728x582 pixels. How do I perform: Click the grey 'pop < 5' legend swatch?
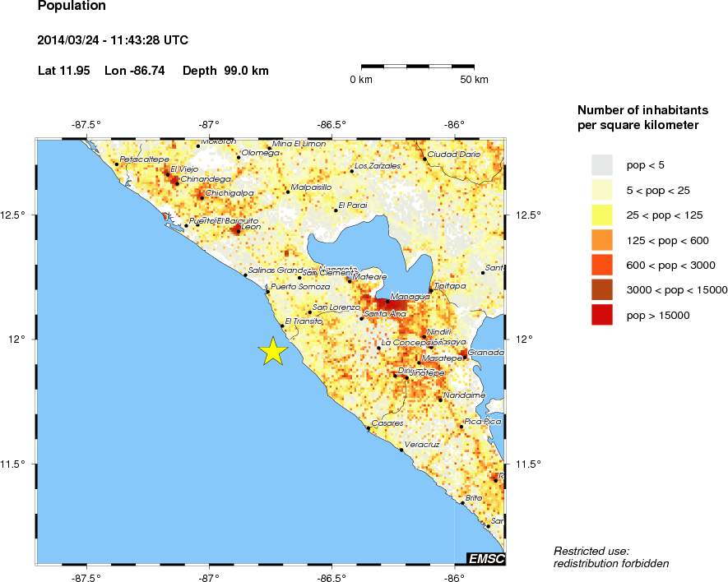[603, 165]
